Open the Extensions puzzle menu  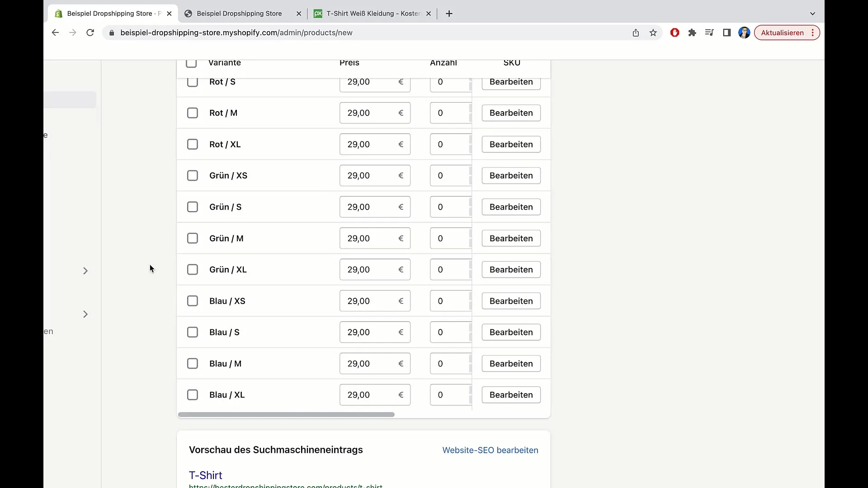tap(692, 33)
